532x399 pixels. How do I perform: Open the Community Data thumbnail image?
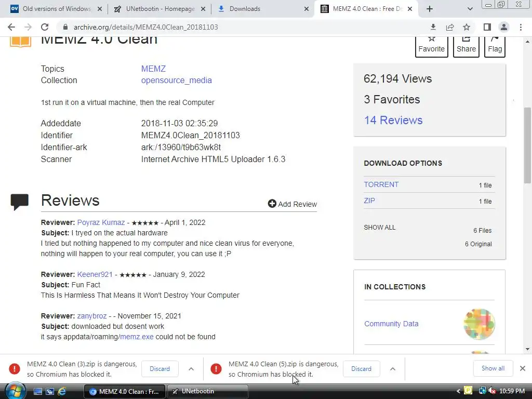[479, 324]
